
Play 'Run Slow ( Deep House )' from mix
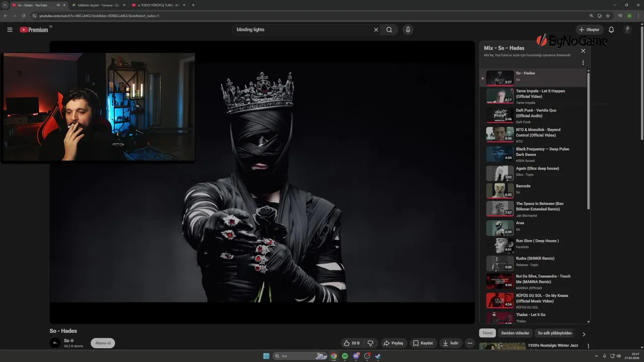coord(533,245)
